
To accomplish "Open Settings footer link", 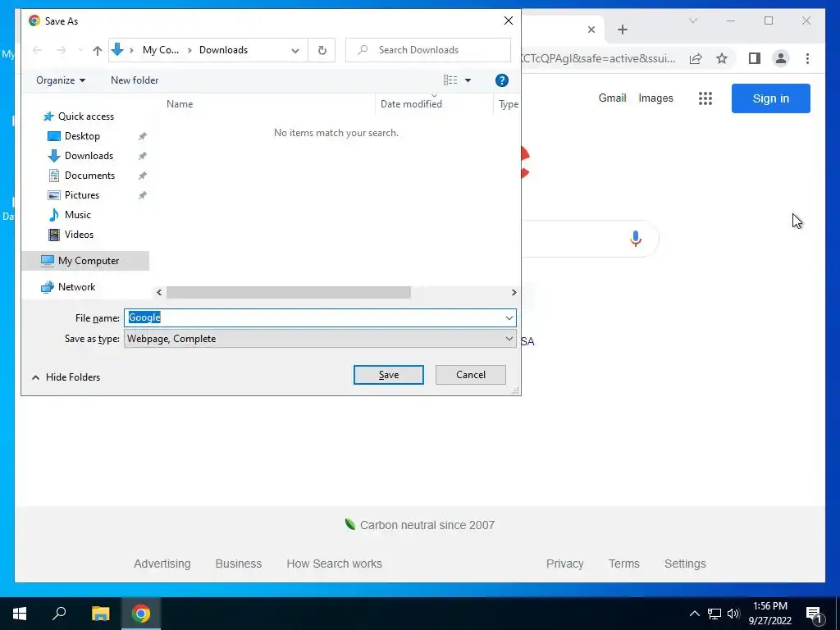I will pyautogui.click(x=685, y=564).
